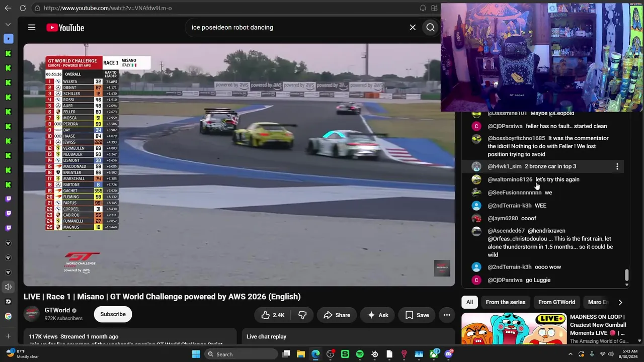644x362 pixels.
Task: Subscribe to the GTWorld channel
Action: click(x=113, y=314)
